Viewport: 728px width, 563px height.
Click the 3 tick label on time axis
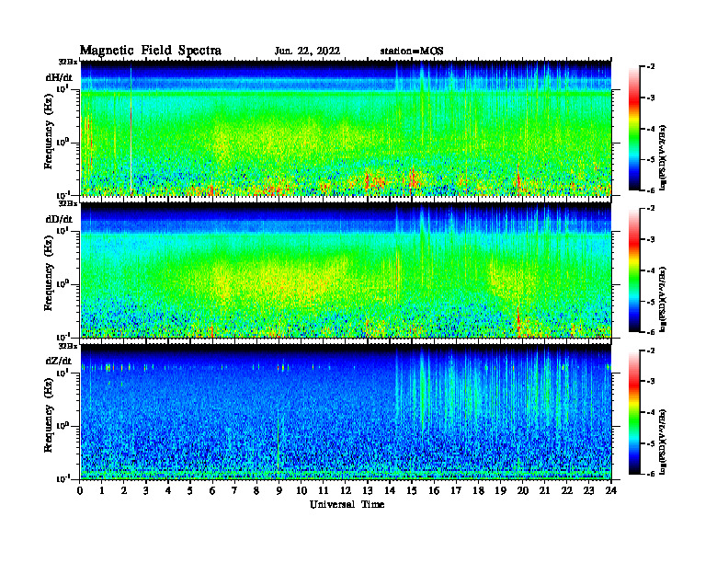click(x=146, y=491)
